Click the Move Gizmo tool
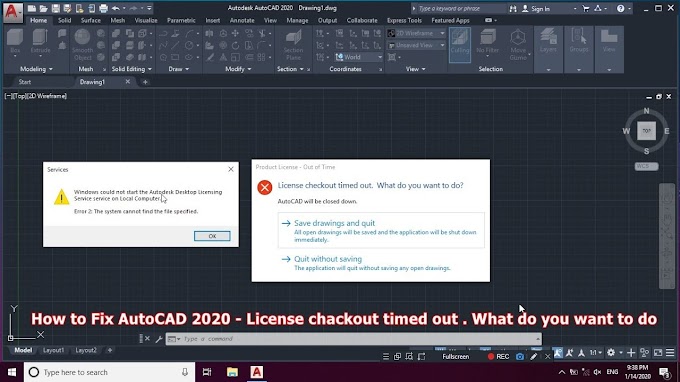 click(518, 45)
